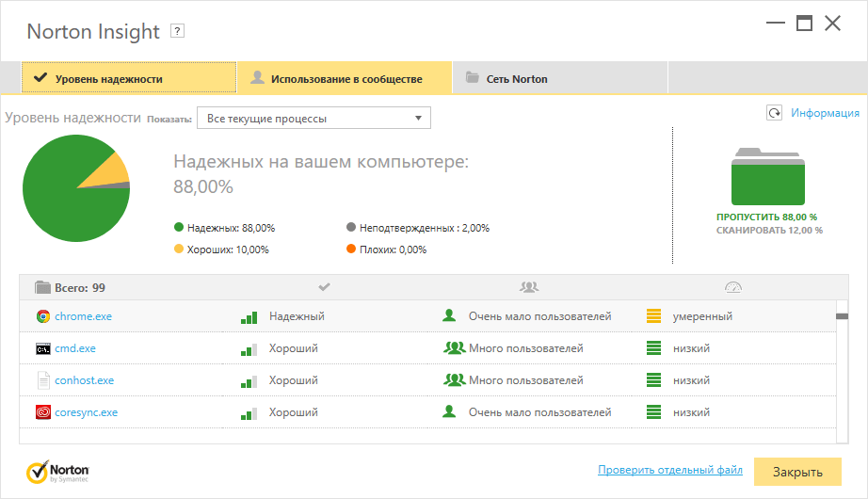Screen dimensions: 868x499
Task: Sort by the trust checkmark column header
Action: pyautogui.click(x=325, y=287)
